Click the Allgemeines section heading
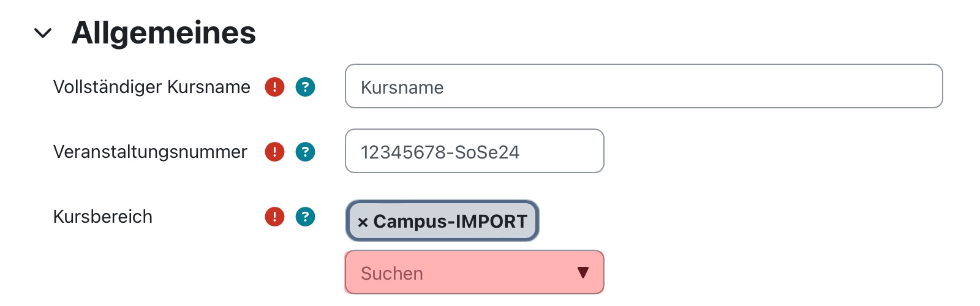The width and height of the screenshot is (980, 306). (164, 32)
